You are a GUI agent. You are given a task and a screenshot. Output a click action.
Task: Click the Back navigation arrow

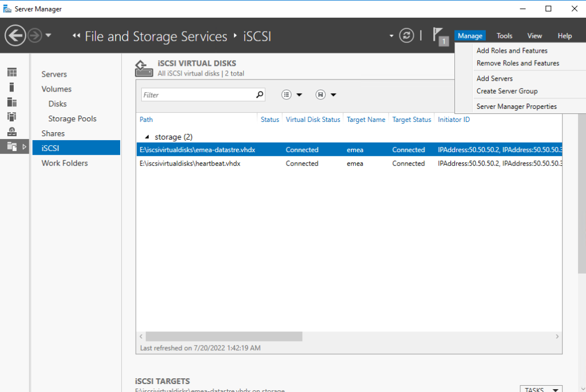pos(15,35)
